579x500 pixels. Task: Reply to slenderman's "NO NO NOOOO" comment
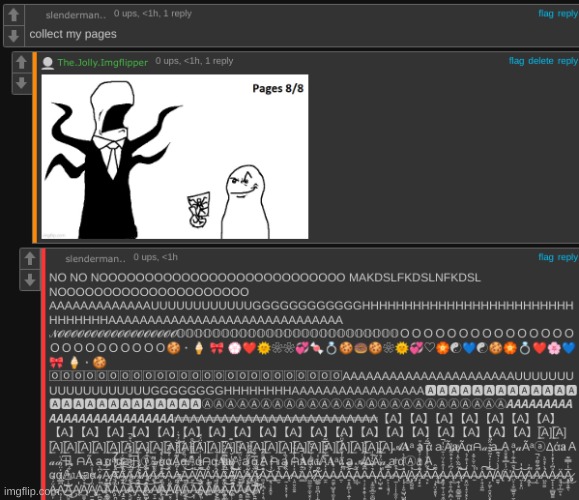coord(568,257)
